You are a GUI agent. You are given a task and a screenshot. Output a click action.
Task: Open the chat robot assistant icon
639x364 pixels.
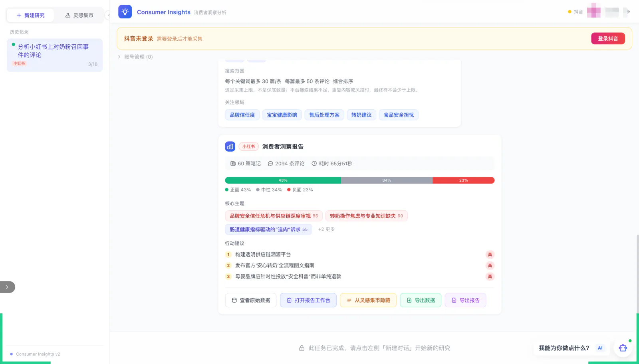[623, 348]
